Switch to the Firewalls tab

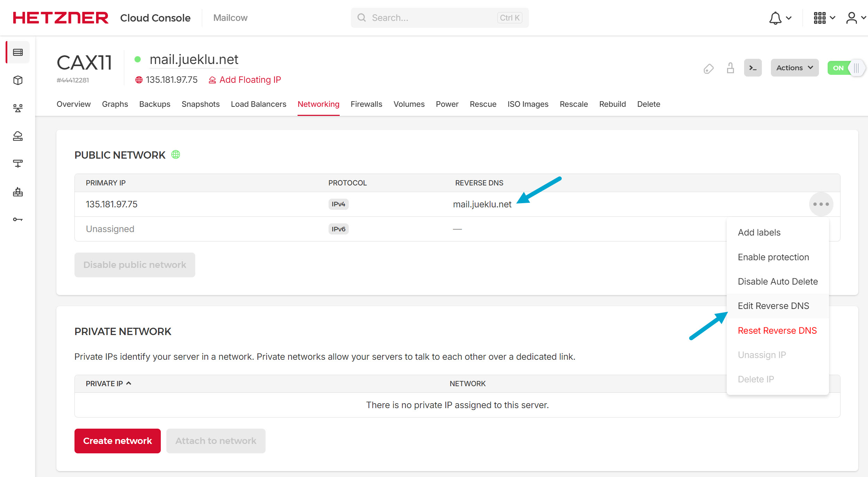point(366,104)
